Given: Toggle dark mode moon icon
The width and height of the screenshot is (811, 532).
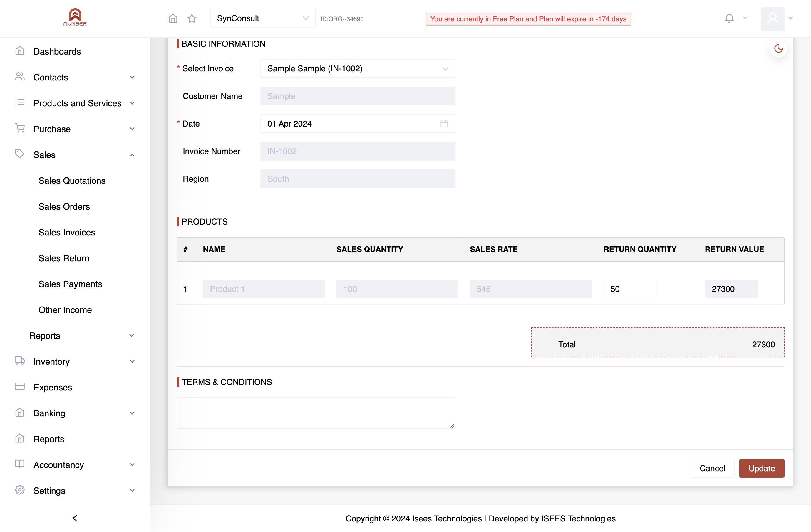Looking at the screenshot, I should point(778,49).
